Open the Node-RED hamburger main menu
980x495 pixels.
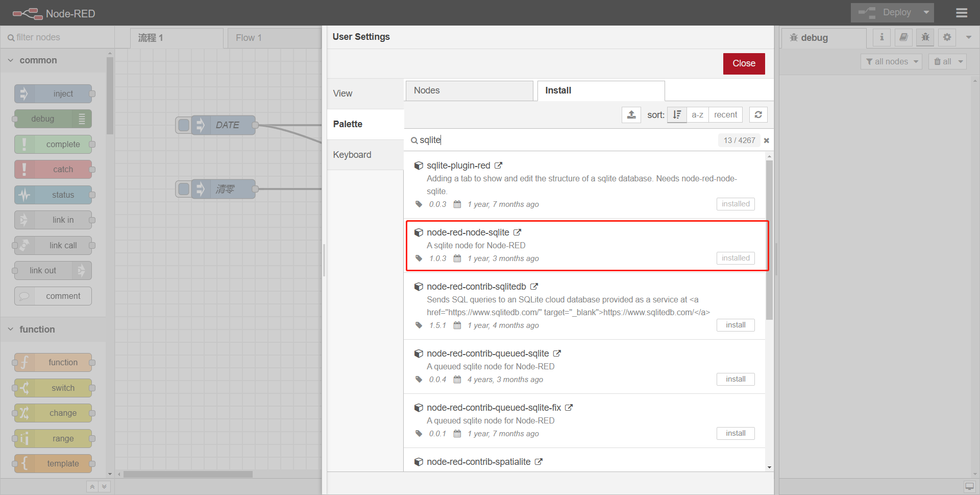coord(962,13)
